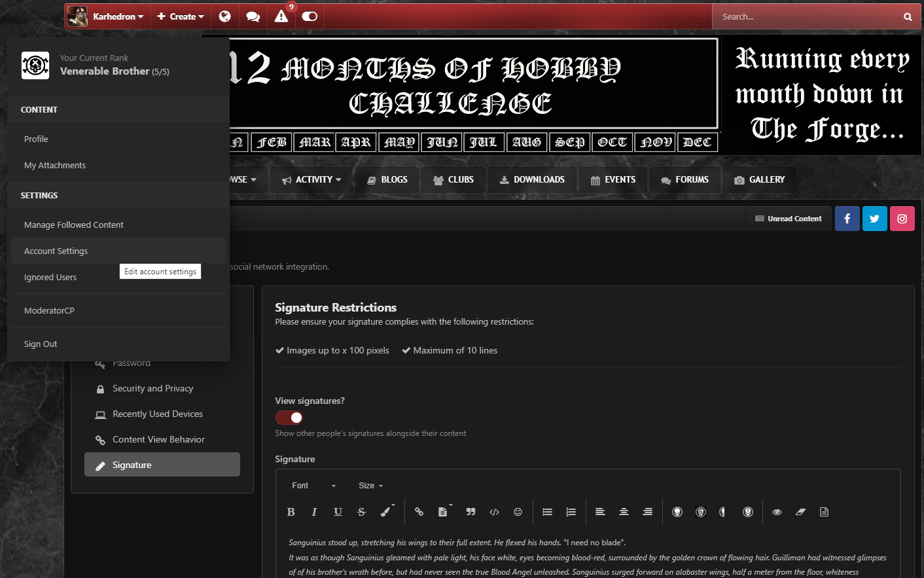This screenshot has height=578, width=924.
Task: Open the emoji picker in editor
Action: pos(518,512)
